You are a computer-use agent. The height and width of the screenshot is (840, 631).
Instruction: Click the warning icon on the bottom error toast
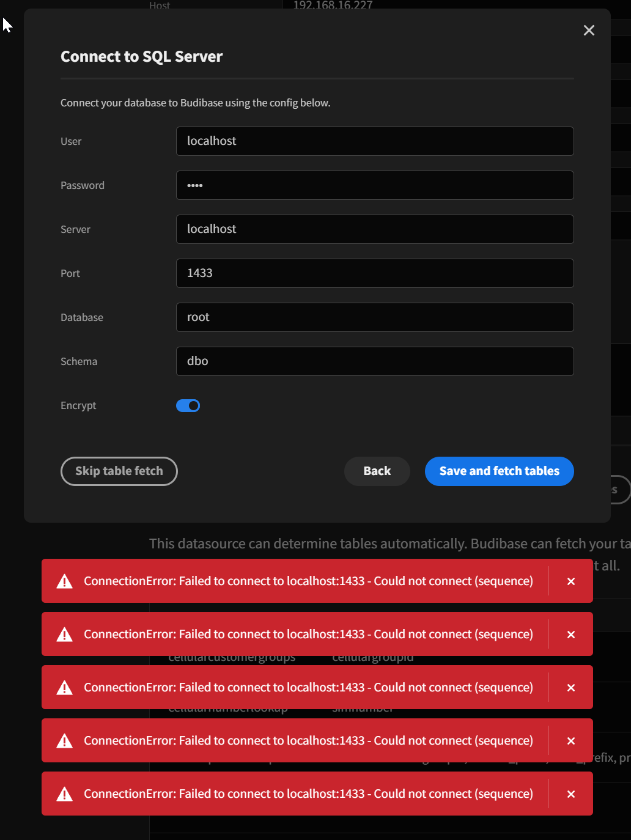64,794
